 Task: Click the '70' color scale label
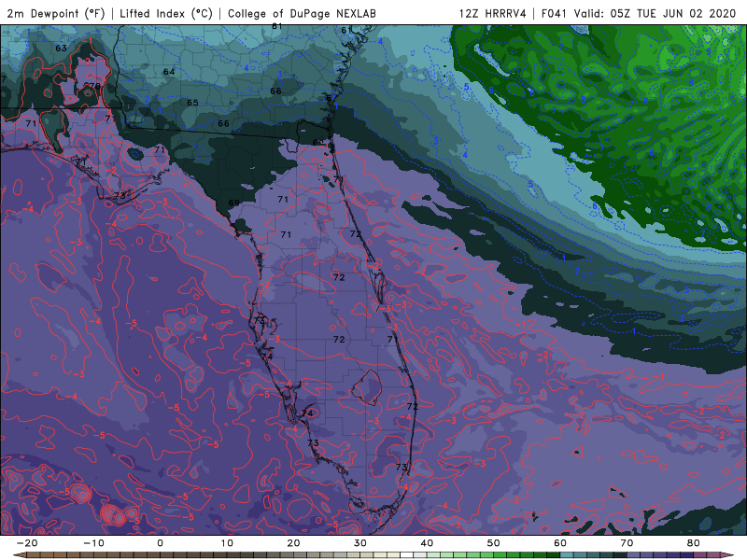tap(627, 543)
